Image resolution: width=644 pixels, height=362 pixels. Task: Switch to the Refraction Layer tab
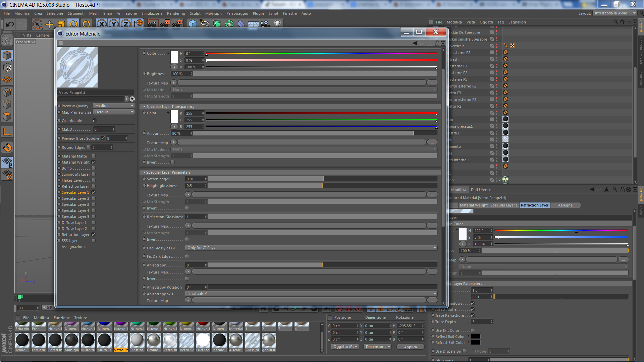(x=534, y=205)
